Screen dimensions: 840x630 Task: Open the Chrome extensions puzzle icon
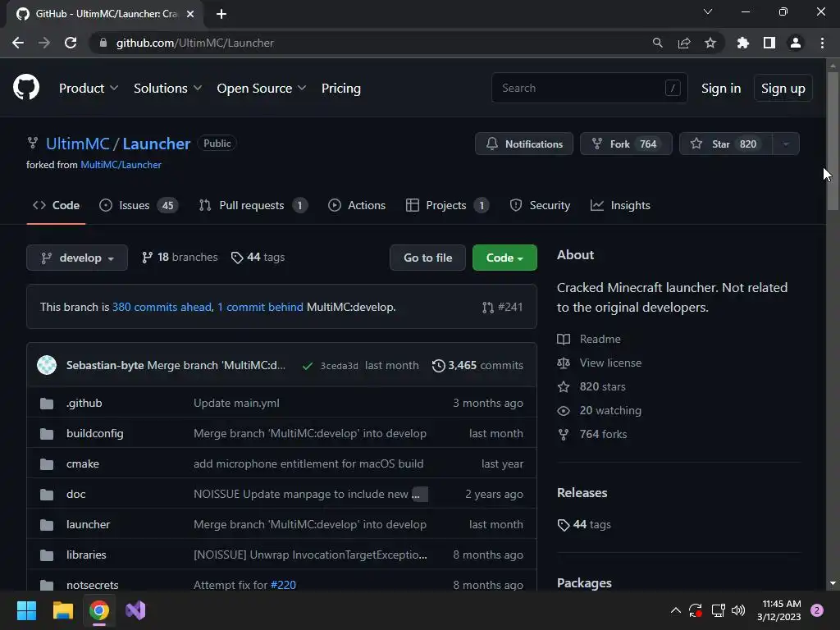[x=743, y=43]
